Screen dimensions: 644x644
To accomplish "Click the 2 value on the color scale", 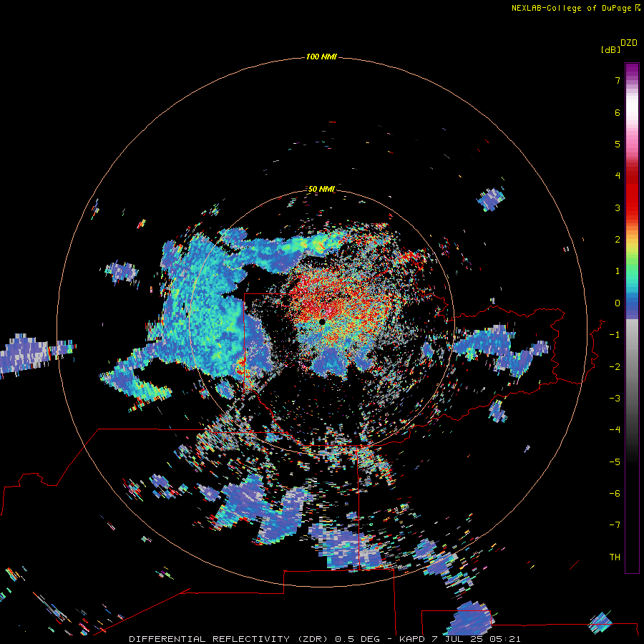I will pos(618,240).
